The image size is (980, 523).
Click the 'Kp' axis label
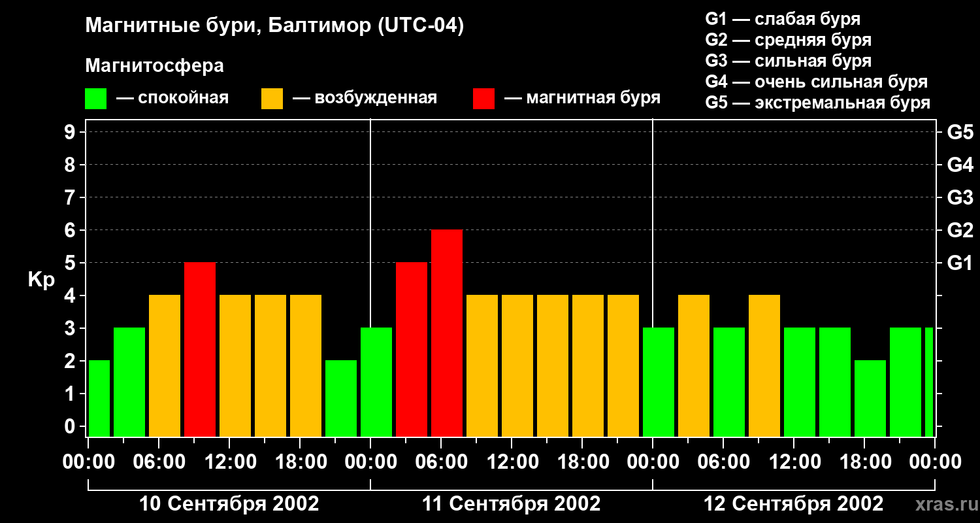tap(41, 280)
